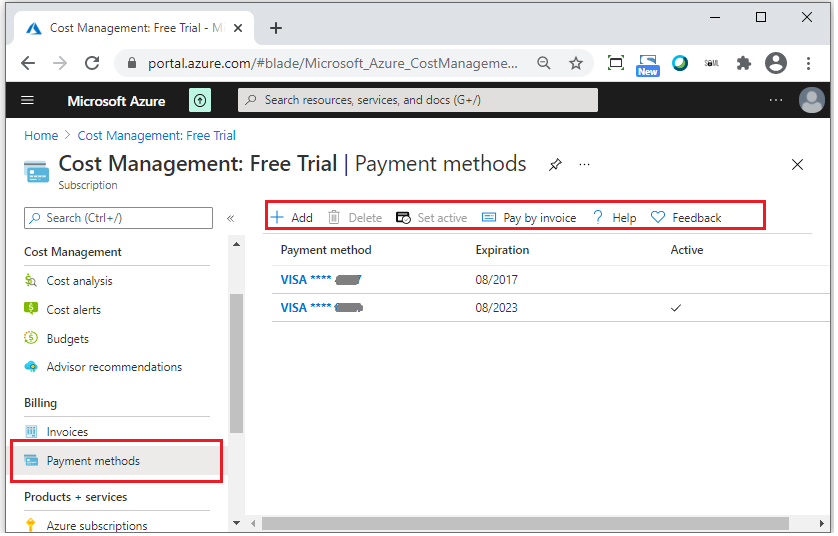Click the browser forward arrow

60,63
